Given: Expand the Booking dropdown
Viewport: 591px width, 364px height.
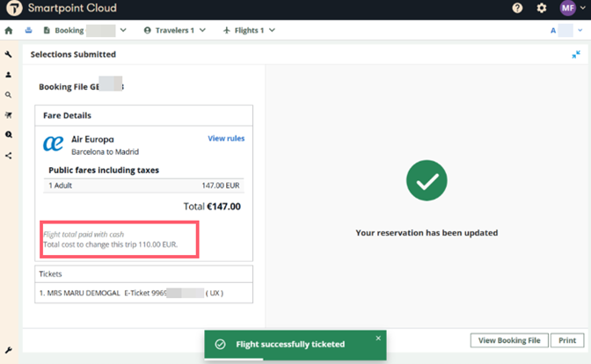Looking at the screenshot, I should (122, 31).
